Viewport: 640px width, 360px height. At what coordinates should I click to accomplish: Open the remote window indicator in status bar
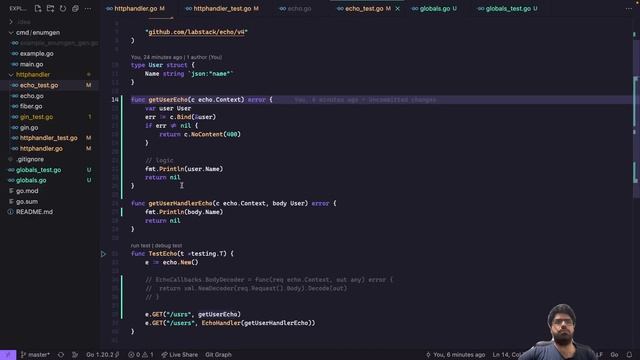8,355
